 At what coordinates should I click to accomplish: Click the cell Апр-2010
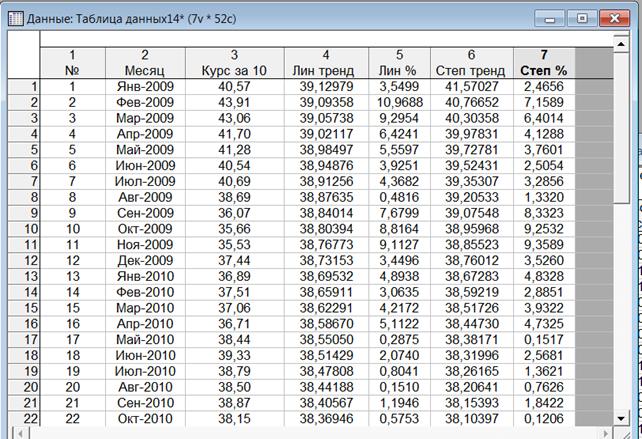tap(145, 324)
